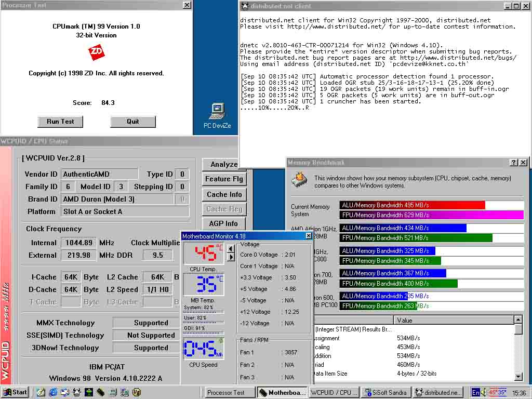Click the User 82% resource bar
Viewport: 532px width, 399px height.
click(204, 322)
